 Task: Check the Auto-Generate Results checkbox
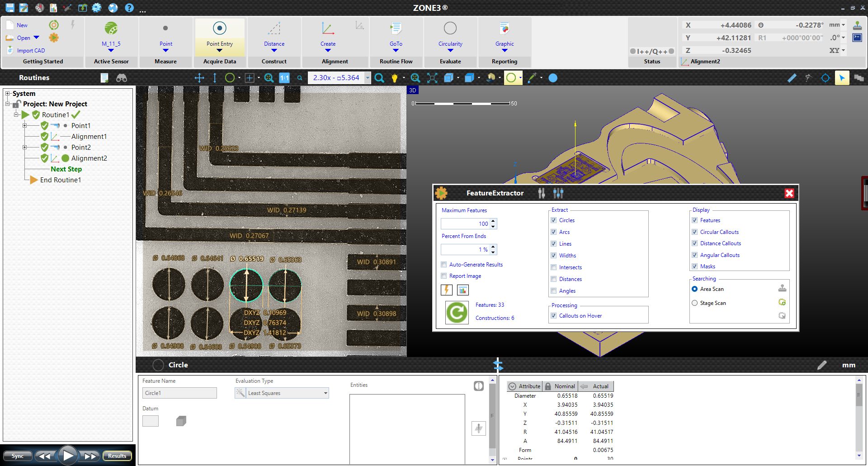tap(443, 264)
